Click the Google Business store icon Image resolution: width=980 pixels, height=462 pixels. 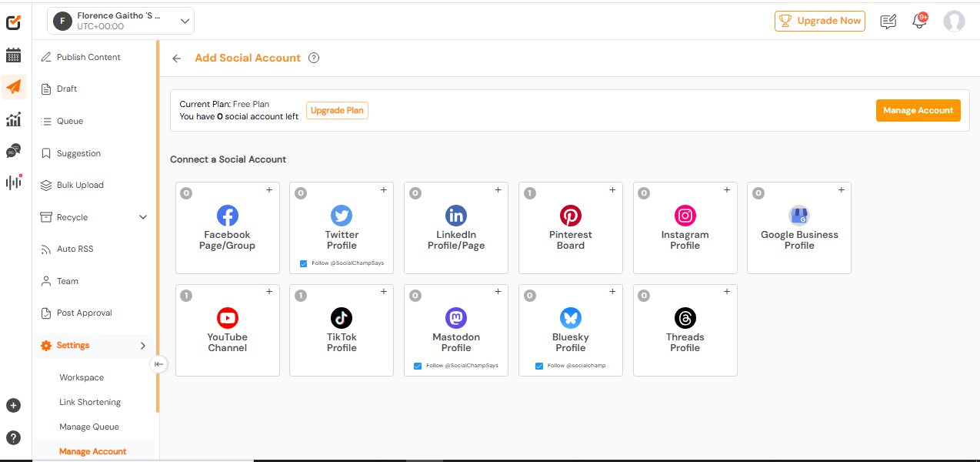799,216
